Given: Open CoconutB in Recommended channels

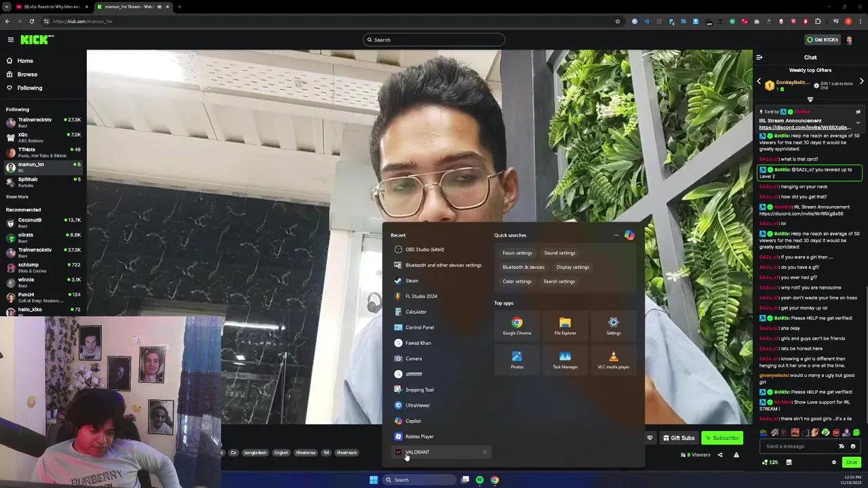Looking at the screenshot, I should (x=43, y=223).
